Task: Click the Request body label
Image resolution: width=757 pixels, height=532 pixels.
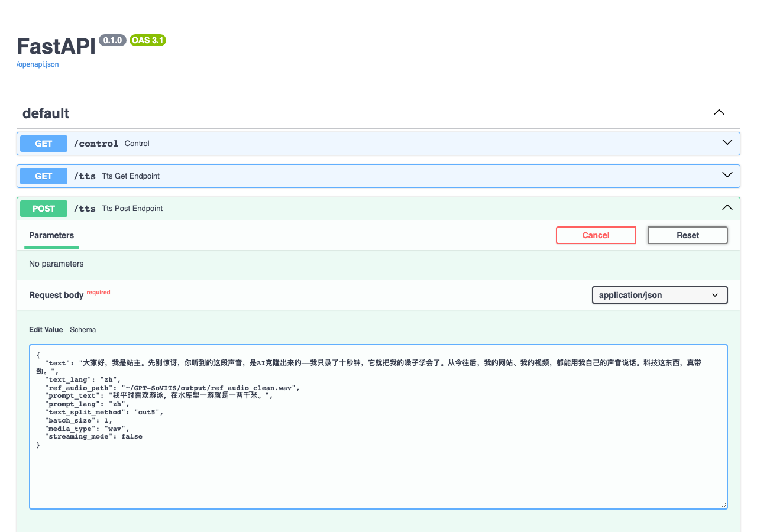Action: click(56, 295)
